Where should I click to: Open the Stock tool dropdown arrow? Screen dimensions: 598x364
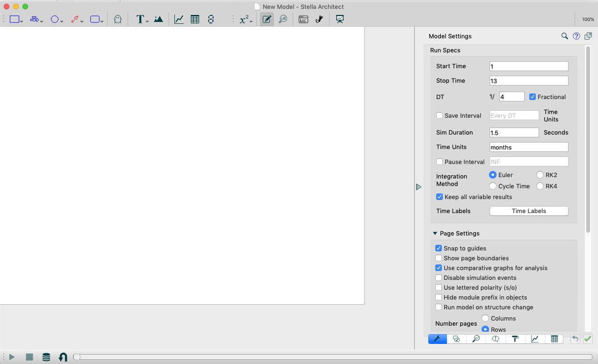(x=22, y=21)
